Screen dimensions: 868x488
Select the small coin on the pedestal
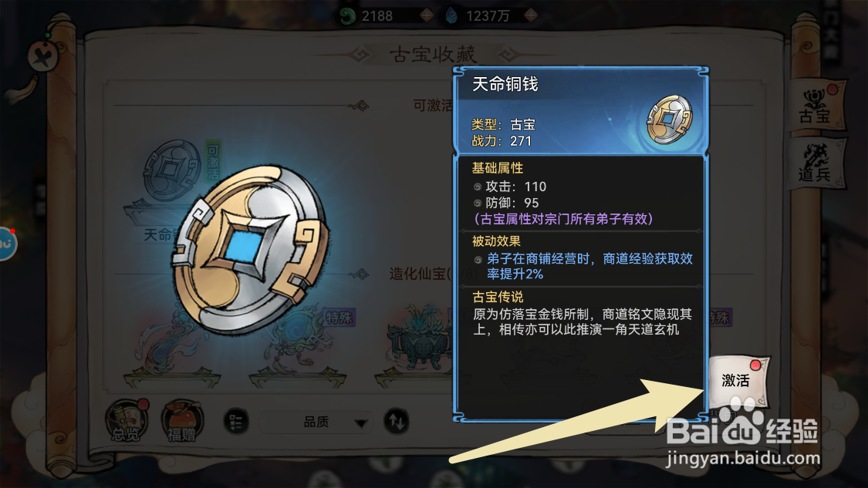click(x=171, y=170)
